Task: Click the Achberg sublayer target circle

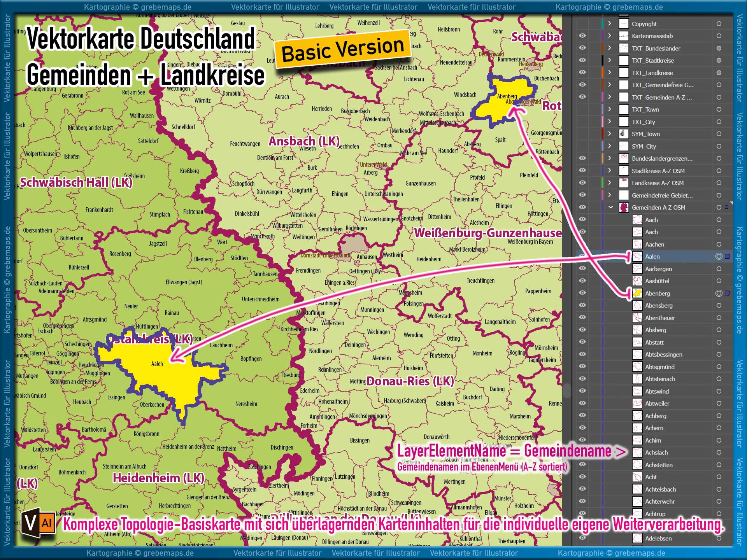Action: coord(719,416)
